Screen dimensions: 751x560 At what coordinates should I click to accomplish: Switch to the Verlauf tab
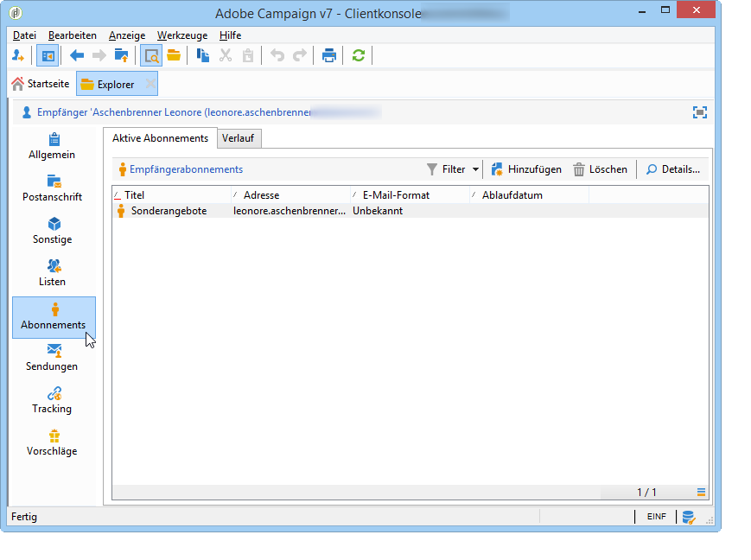point(239,138)
